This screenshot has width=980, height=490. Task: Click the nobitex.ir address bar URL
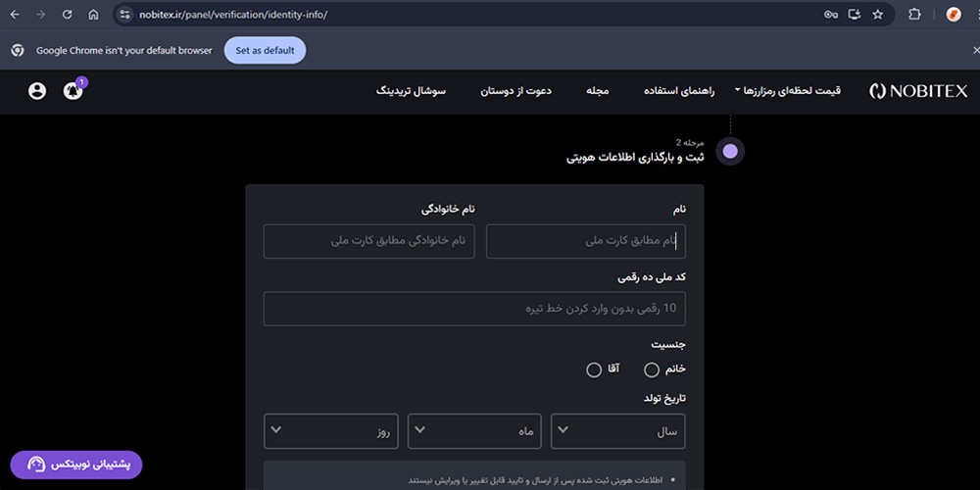click(233, 15)
